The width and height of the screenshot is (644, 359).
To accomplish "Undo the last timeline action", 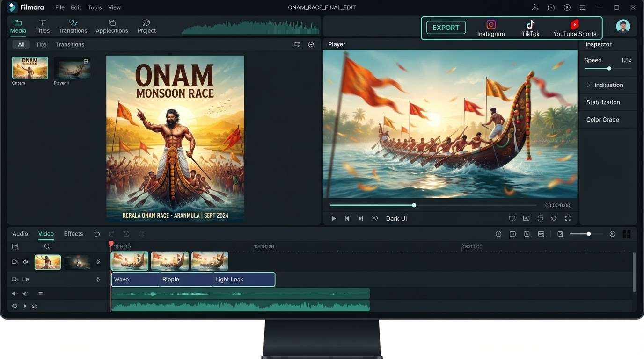I will (97, 234).
